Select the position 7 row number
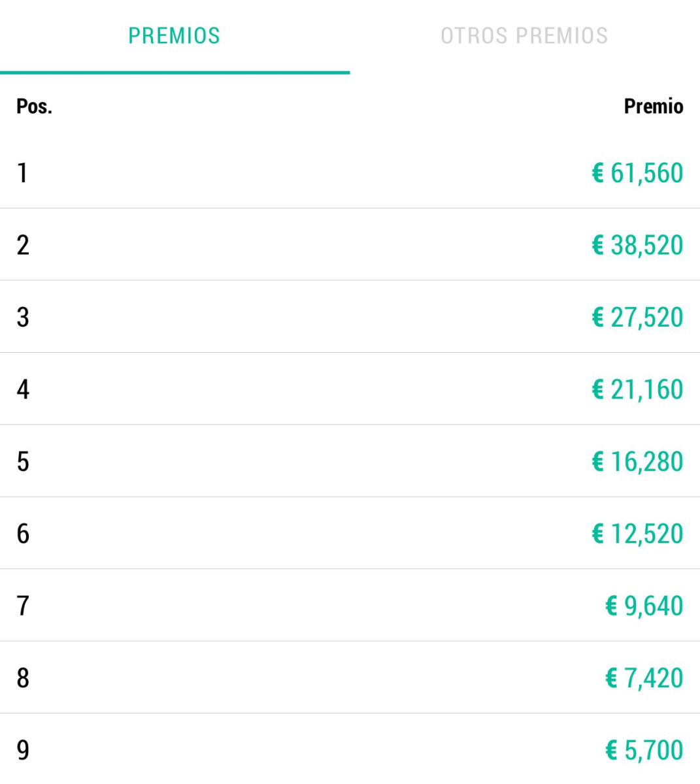Viewport: 700px width, 784px height. [23, 606]
